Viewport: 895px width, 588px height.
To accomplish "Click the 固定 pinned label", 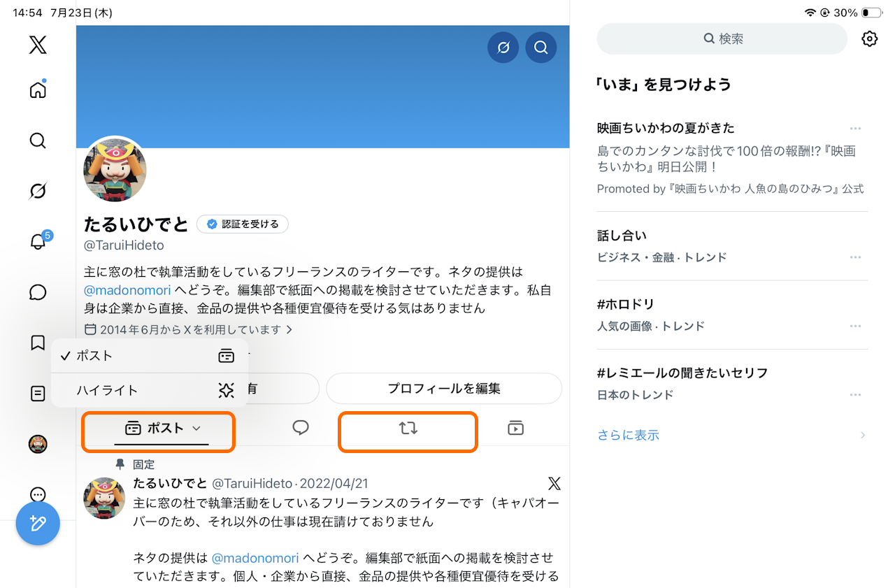I will point(144,464).
